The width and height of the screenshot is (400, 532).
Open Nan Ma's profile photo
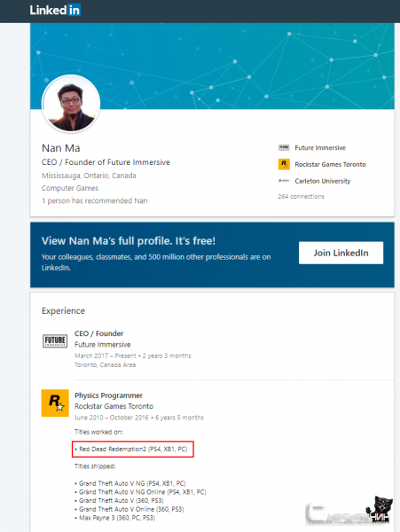(x=71, y=104)
